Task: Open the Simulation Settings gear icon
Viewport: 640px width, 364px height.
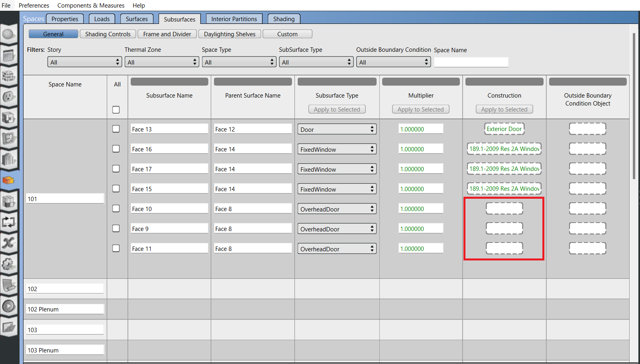Action: point(8,264)
